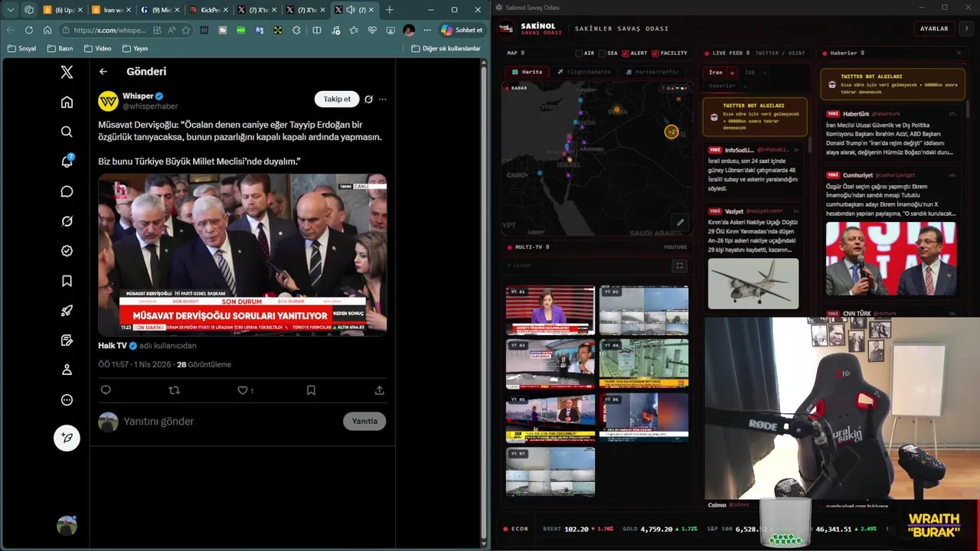The image size is (980, 551).
Task: Click the browser address bar URL
Action: pos(109,30)
